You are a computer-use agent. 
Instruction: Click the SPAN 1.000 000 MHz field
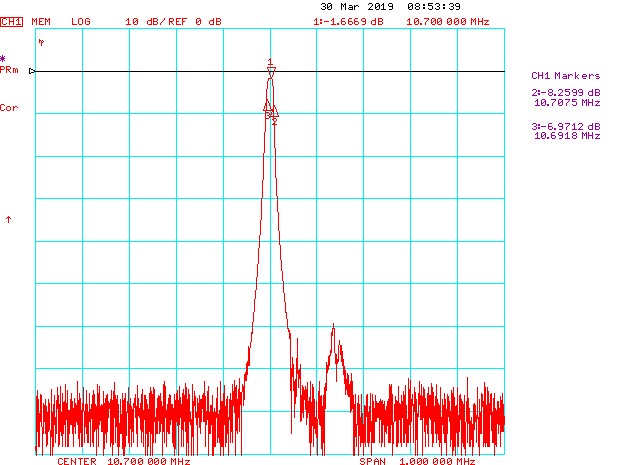click(417, 461)
